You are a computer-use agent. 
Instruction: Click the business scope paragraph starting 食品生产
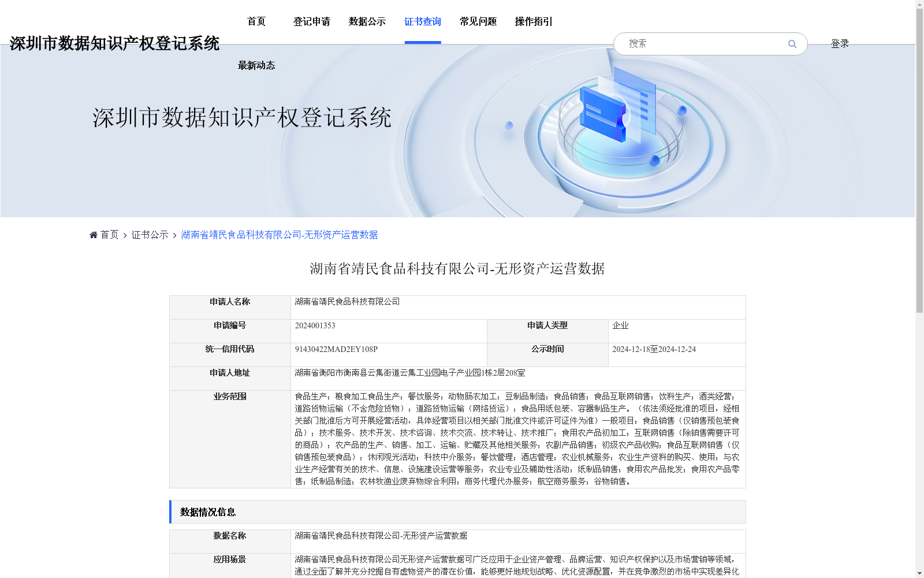coord(517,439)
